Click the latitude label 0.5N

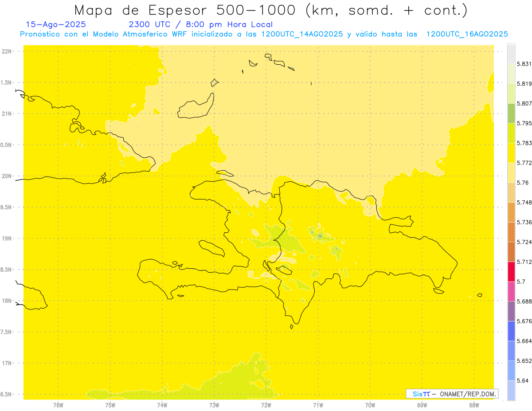[x=7, y=145]
